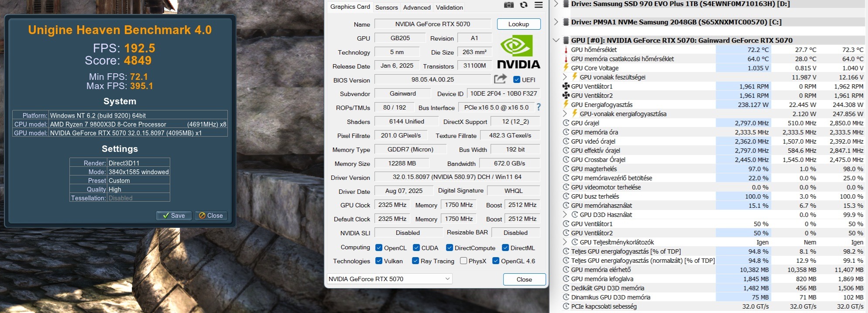Viewport: 868px width, 313px height.
Task: Click thermometer icon of GPU memória csatlakozási hőmérséklet
Action: pyautogui.click(x=566, y=59)
